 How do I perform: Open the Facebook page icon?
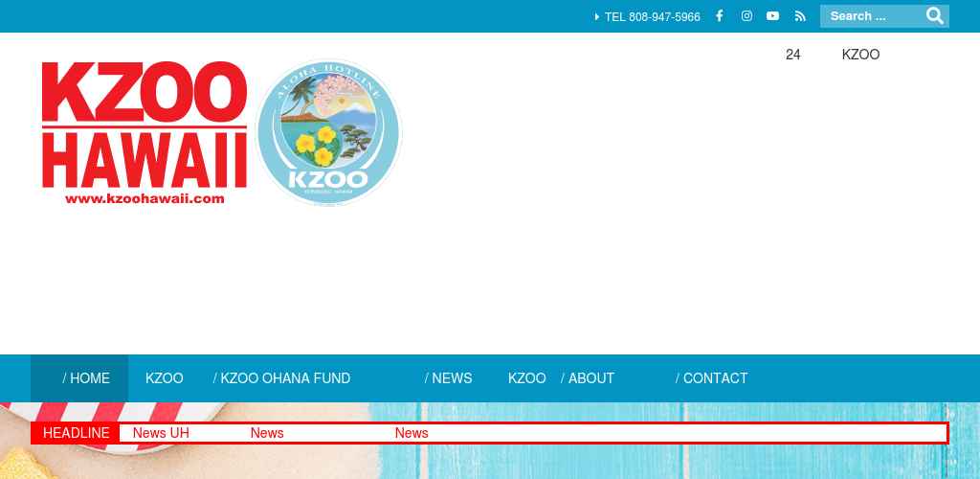pos(720,16)
